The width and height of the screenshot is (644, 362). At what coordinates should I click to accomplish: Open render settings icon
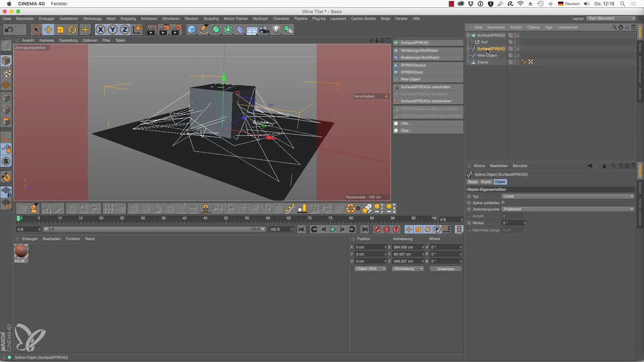pos(176,29)
